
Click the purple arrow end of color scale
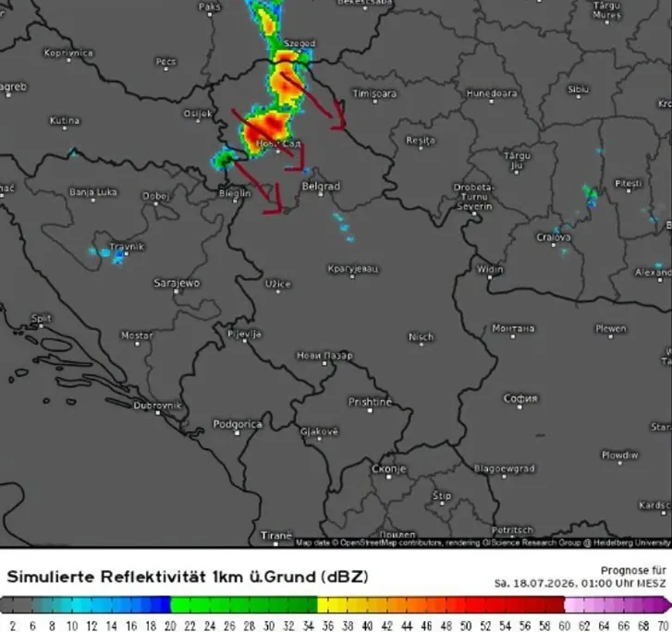[x=666, y=604]
